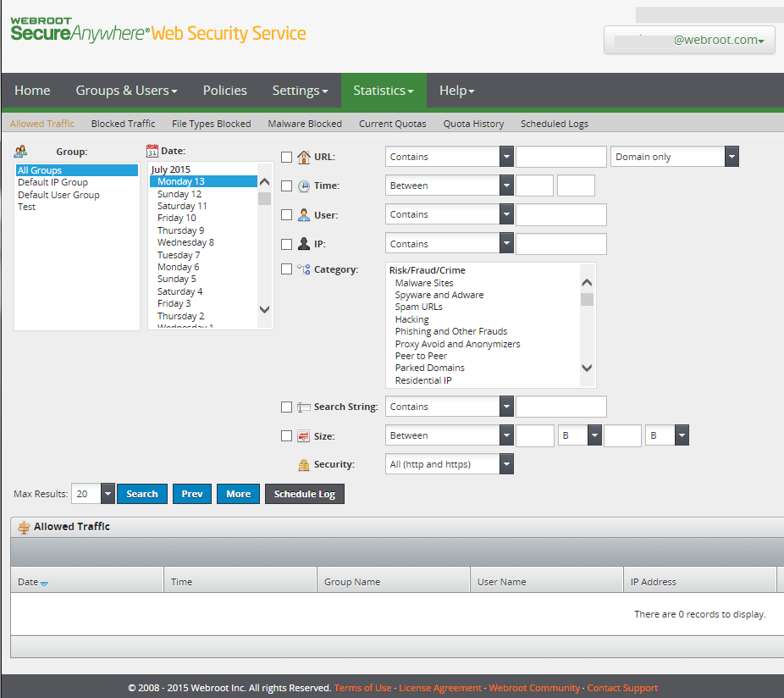This screenshot has height=698, width=784.
Task: Enable the IP filter checkbox
Action: pyautogui.click(x=286, y=244)
